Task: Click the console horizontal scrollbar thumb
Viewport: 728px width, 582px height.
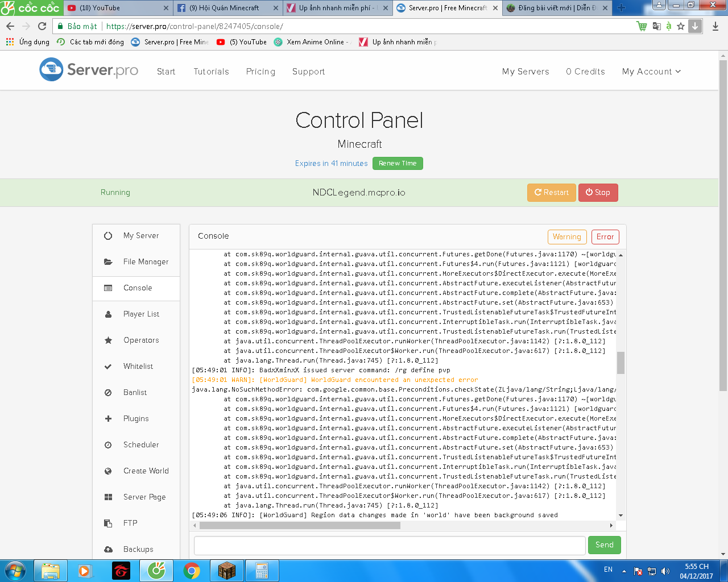Action: point(300,526)
